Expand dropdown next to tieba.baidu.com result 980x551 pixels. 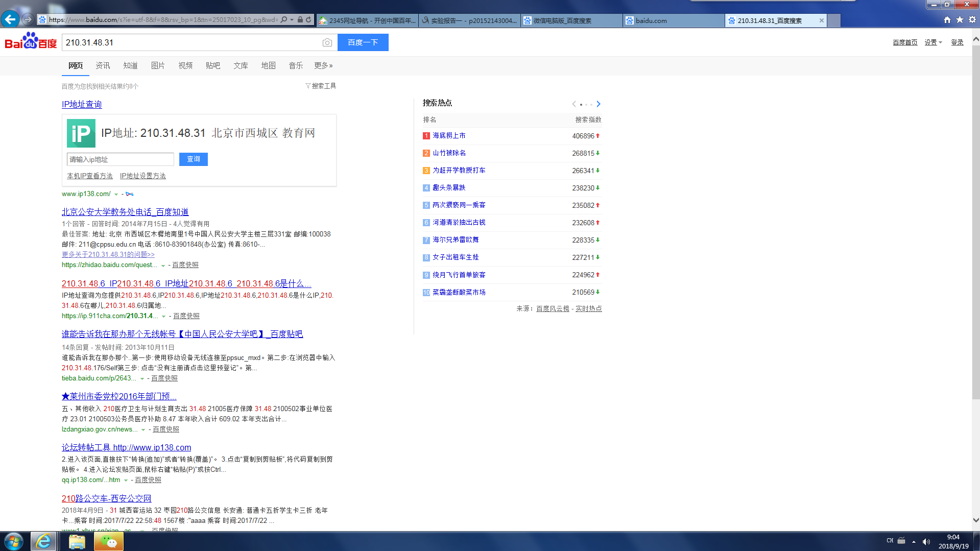tap(142, 379)
